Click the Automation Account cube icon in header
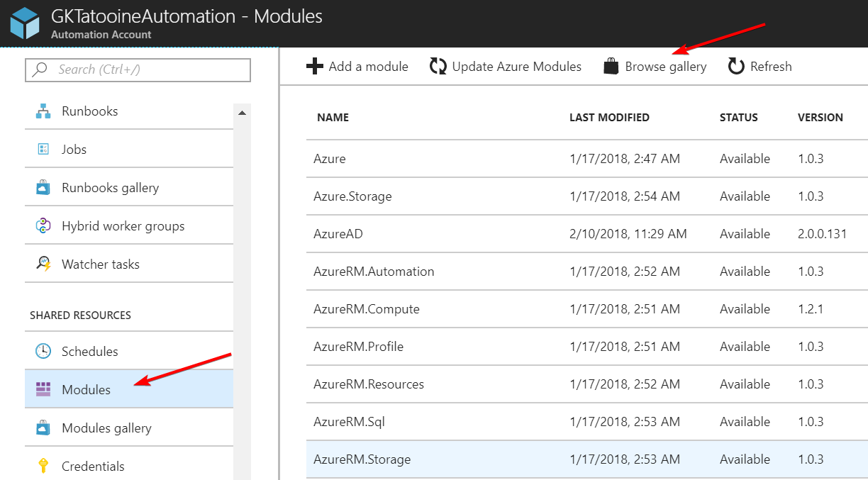 point(25,22)
